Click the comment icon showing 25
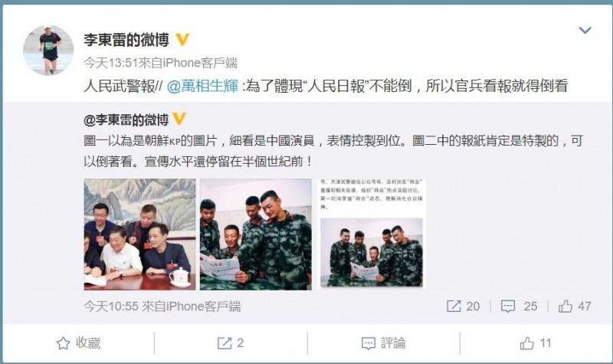The height and width of the screenshot is (364, 613). [520, 306]
